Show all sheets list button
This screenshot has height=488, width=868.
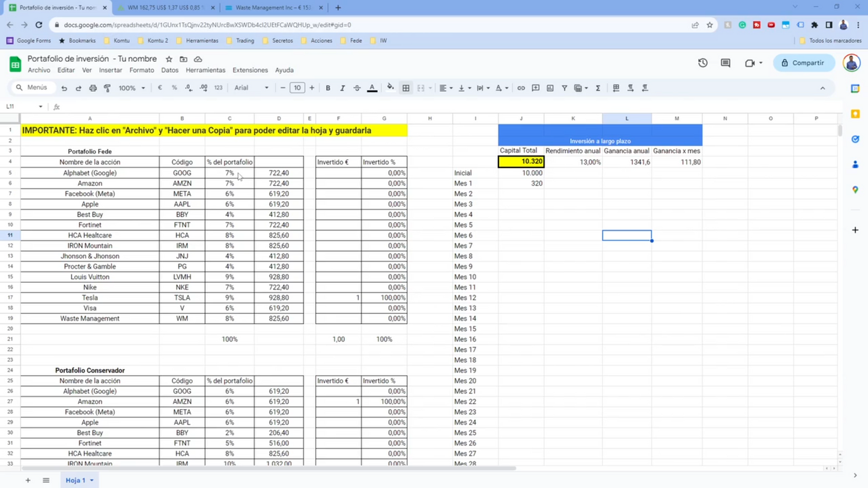[x=46, y=480]
